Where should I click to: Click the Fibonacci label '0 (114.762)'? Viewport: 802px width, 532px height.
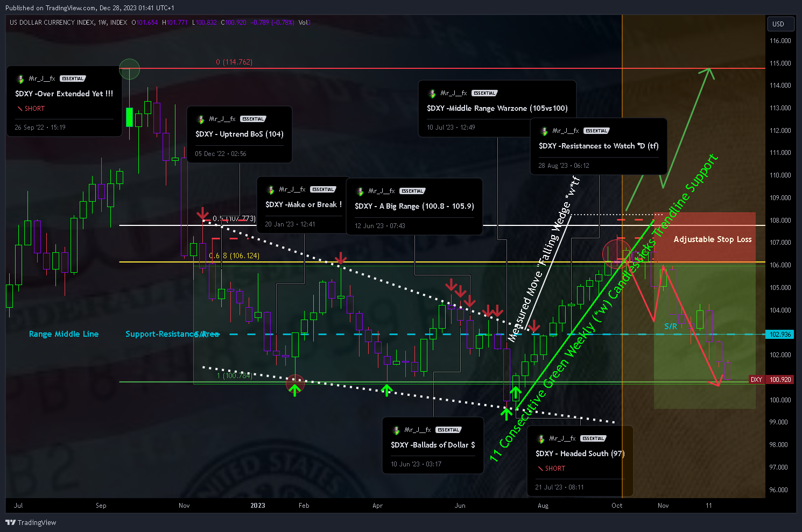pos(234,62)
